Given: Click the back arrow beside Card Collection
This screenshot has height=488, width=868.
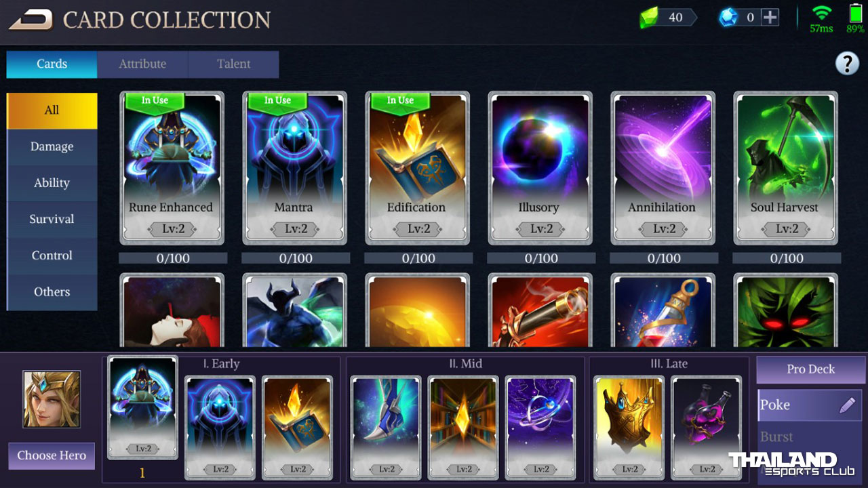Looking at the screenshot, I should click(x=31, y=20).
